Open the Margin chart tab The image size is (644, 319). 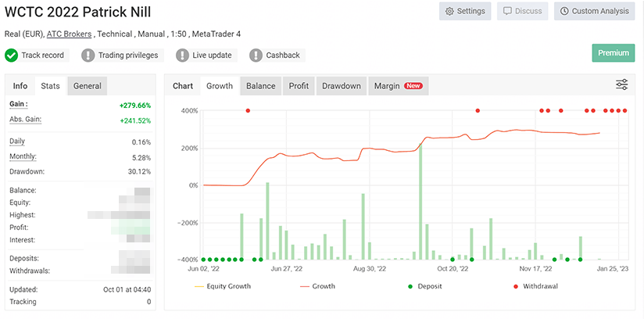click(398, 86)
